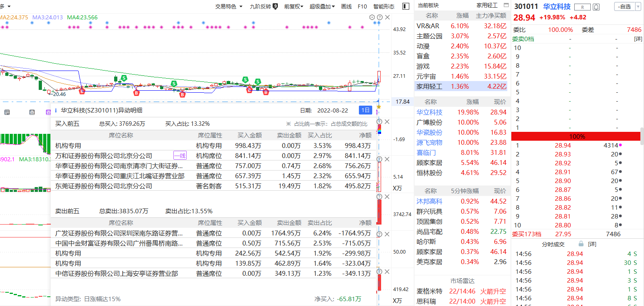This screenshot has width=644, height=306.
Task: Close the main K-line indicator panel
Action: 388,17
